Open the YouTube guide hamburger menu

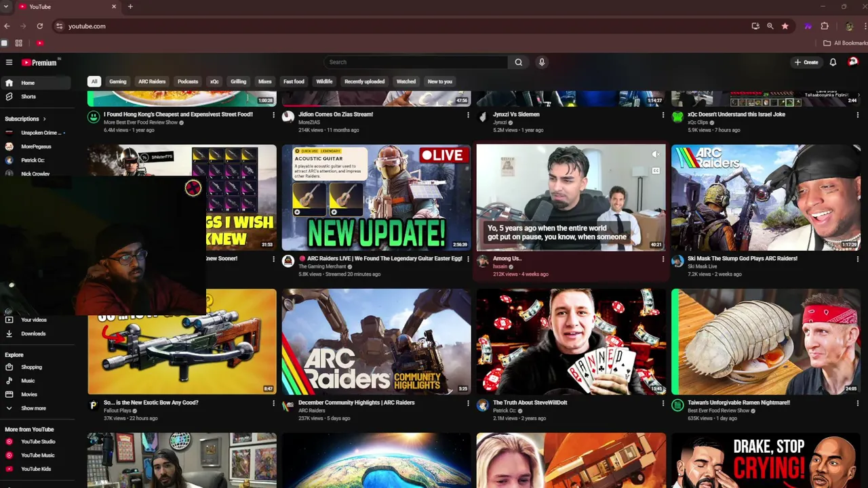[9, 62]
